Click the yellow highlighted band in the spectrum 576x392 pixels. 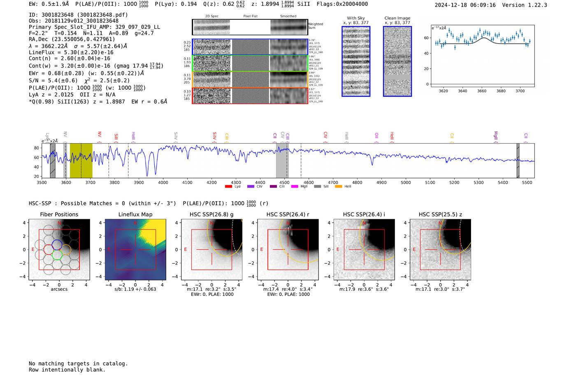pyautogui.click(x=81, y=161)
